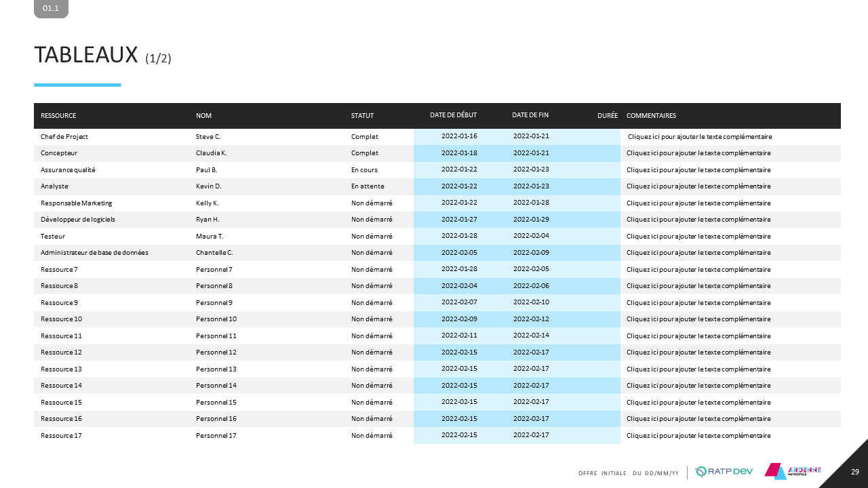Click start date 2022-01-18
This screenshot has height=488, width=868.
[459, 152]
